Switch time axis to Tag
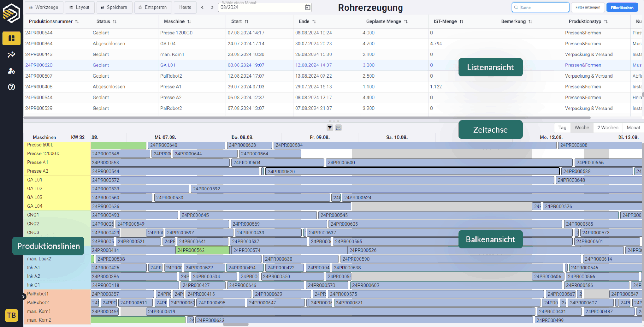Screen dimensions: 644x327 click(x=562, y=127)
